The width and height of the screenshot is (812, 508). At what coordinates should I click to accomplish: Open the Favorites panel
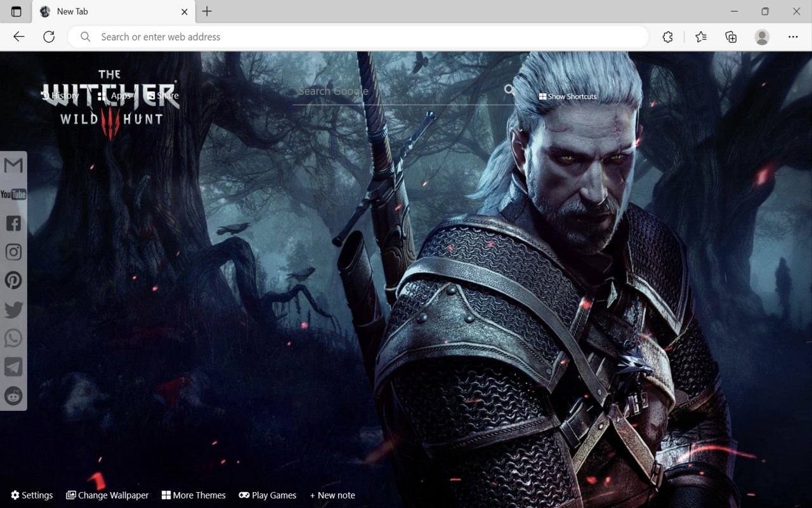pyautogui.click(x=700, y=37)
